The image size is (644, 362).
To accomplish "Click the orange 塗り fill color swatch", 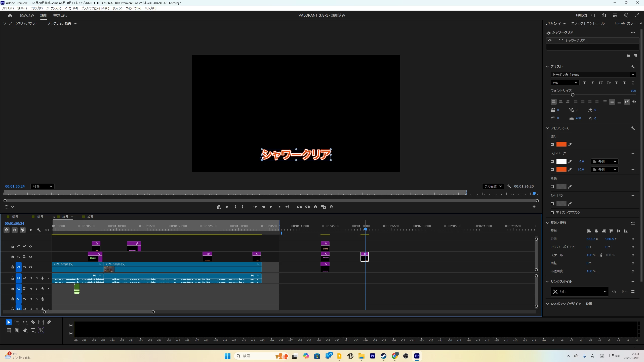I will point(561,144).
